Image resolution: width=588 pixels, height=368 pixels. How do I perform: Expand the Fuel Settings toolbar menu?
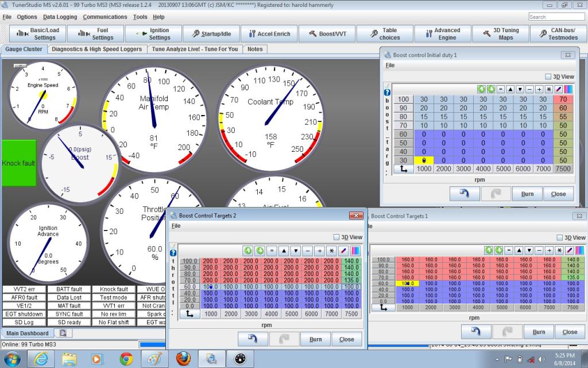(x=95, y=34)
